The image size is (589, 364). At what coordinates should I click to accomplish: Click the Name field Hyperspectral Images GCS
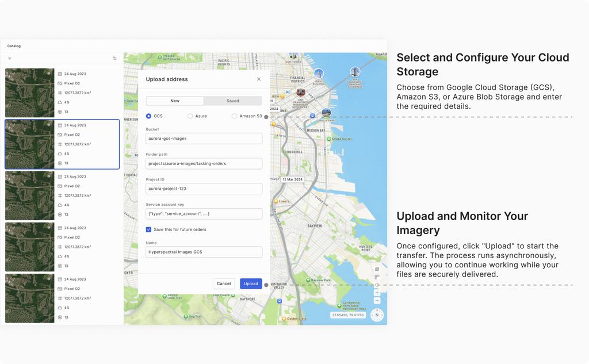tap(204, 252)
